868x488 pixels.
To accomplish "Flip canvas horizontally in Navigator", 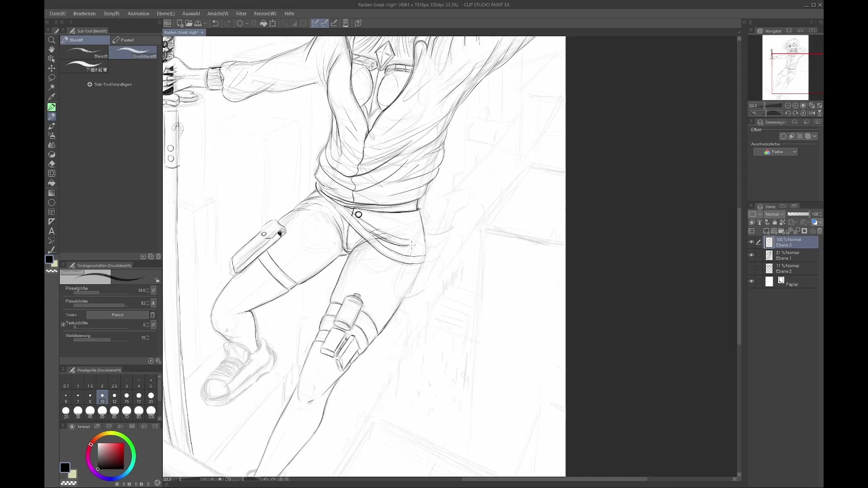I will coord(812,113).
